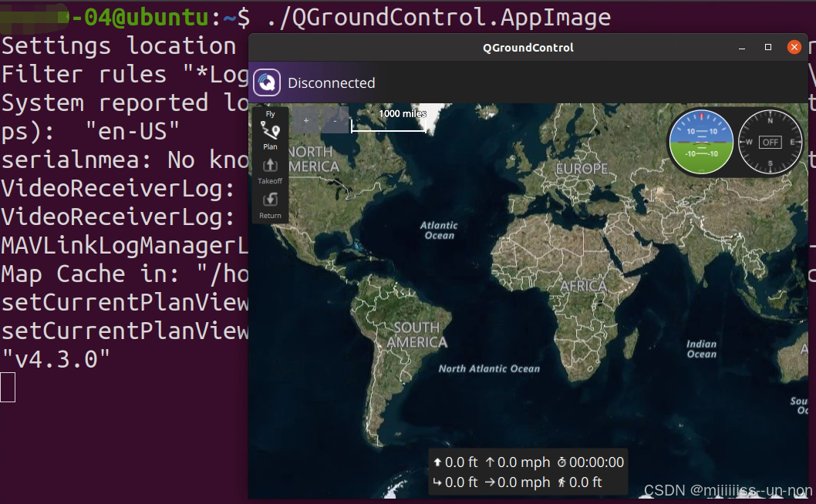The width and height of the screenshot is (816, 504).
Task: Click the compass heading instrument
Action: click(x=770, y=142)
